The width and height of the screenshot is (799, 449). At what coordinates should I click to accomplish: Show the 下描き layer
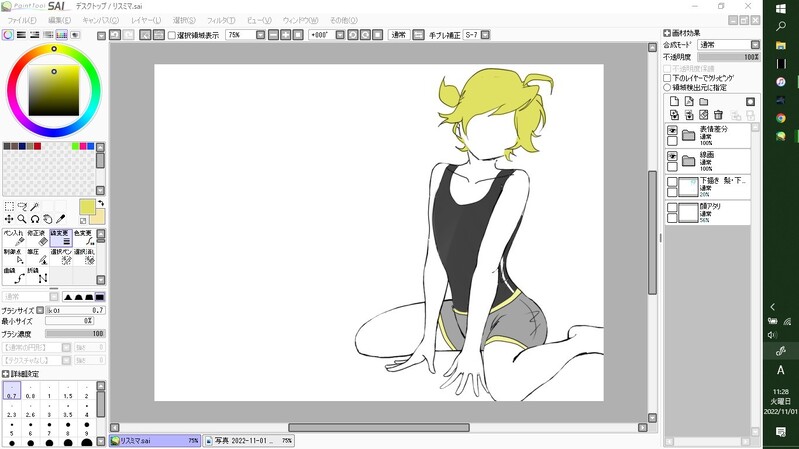[672, 182]
